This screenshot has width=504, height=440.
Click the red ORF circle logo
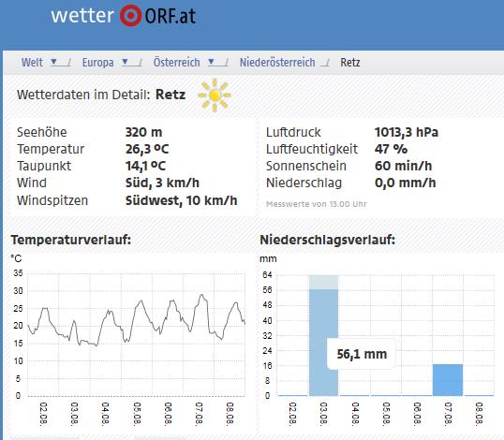pos(130,15)
